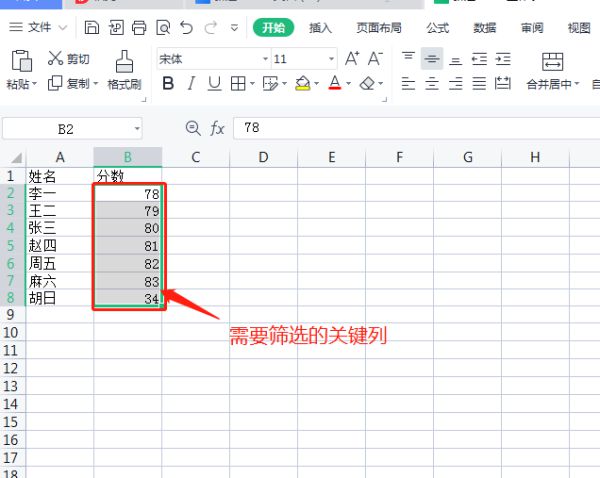Expand the arrow next to 文件

click(x=63, y=28)
